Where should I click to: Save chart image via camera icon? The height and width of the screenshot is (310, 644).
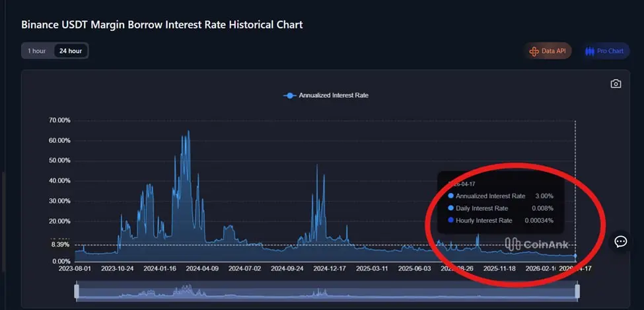pyautogui.click(x=616, y=84)
